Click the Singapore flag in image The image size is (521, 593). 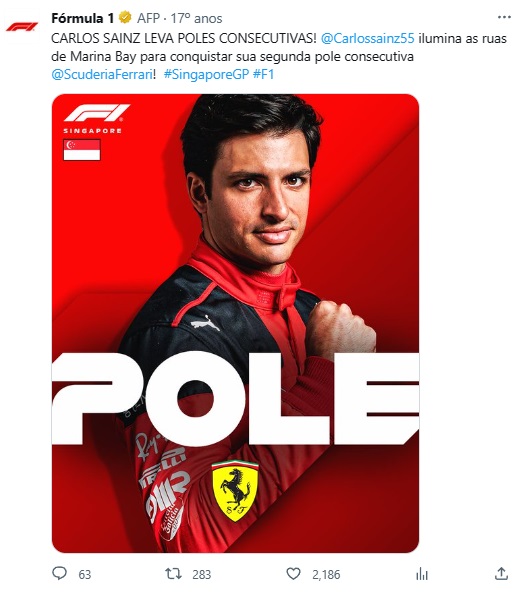tap(82, 150)
